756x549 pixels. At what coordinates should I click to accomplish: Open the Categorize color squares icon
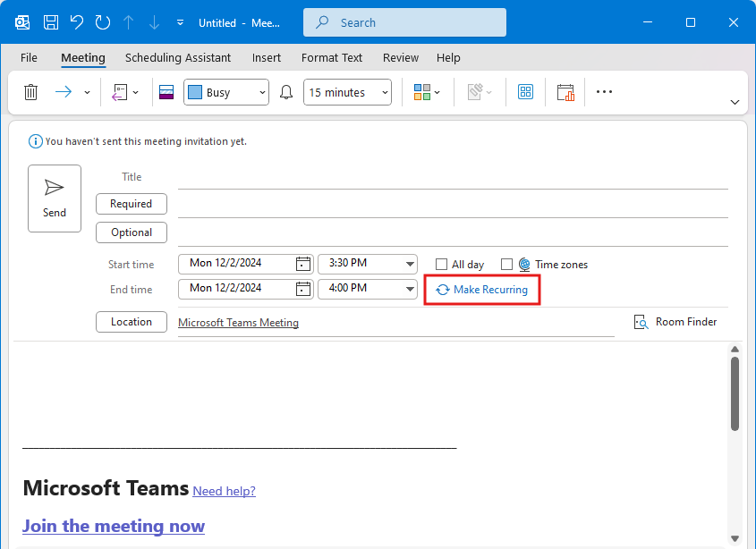coord(420,91)
